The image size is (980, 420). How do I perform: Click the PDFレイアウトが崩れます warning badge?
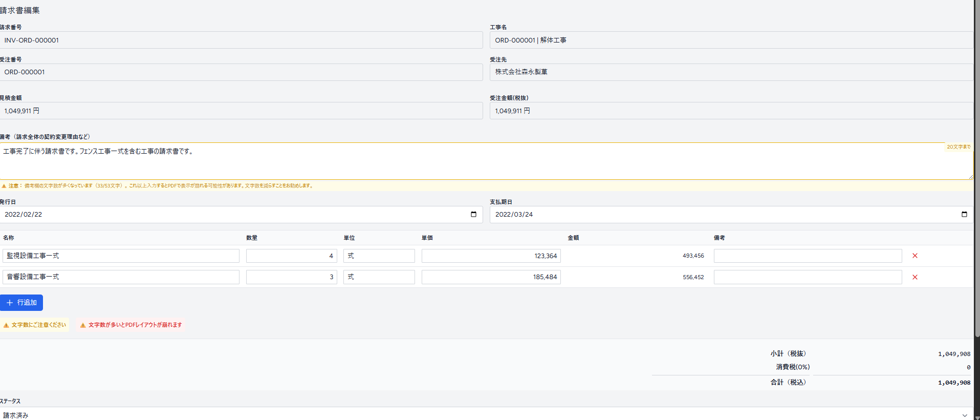pyautogui.click(x=131, y=325)
